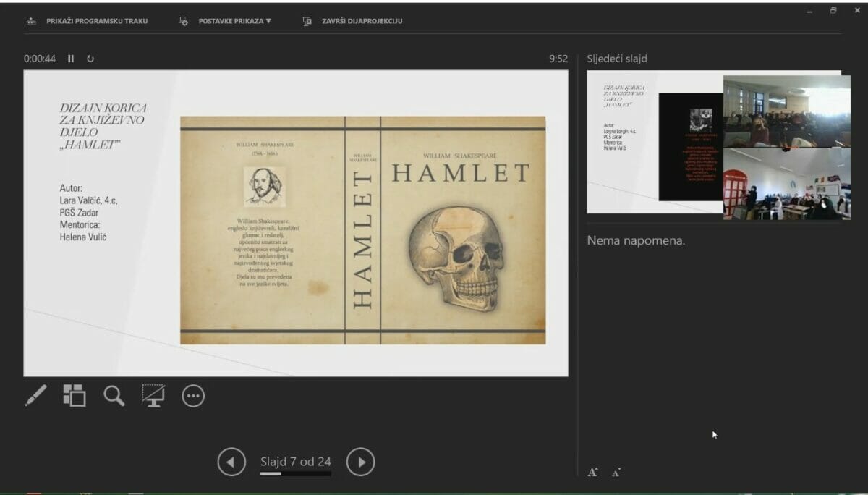Click the black out slideshow screen icon
Screen dimensions: 868x495
tap(153, 395)
